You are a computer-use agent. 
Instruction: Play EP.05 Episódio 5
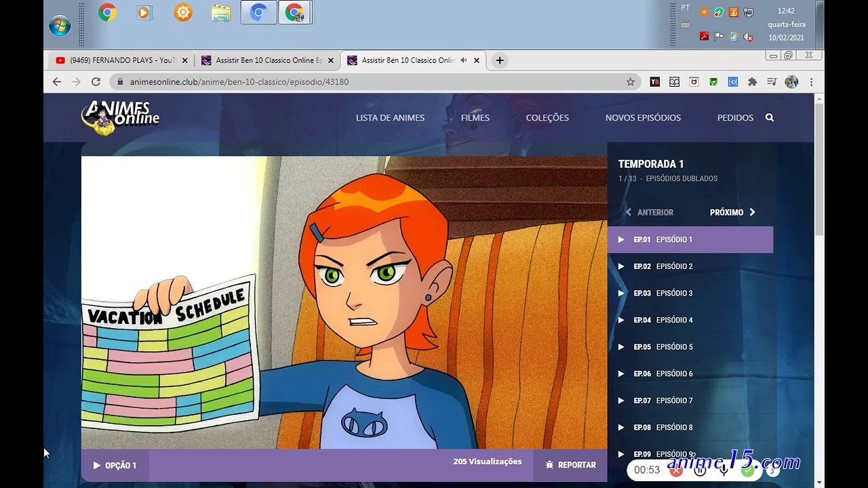point(690,347)
